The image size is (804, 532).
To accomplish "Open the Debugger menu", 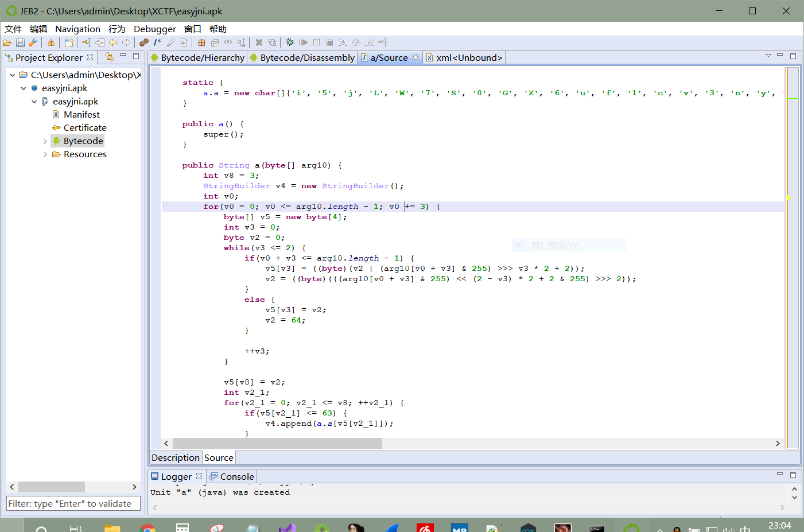I will coord(154,29).
